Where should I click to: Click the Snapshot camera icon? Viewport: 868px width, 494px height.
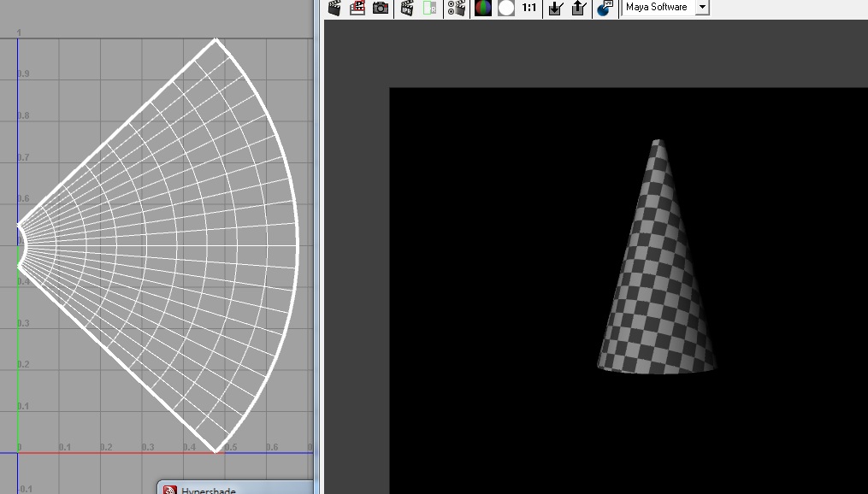pyautogui.click(x=381, y=8)
